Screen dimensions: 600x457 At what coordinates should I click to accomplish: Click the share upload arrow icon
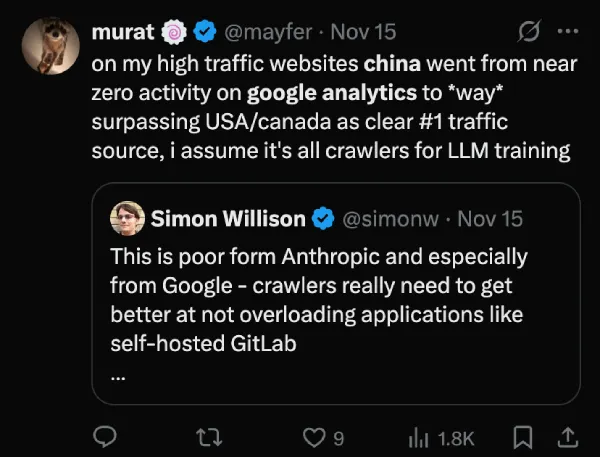point(565,437)
